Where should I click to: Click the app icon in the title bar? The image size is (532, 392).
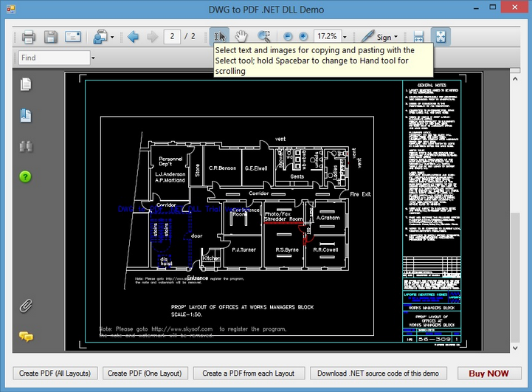tap(11, 9)
